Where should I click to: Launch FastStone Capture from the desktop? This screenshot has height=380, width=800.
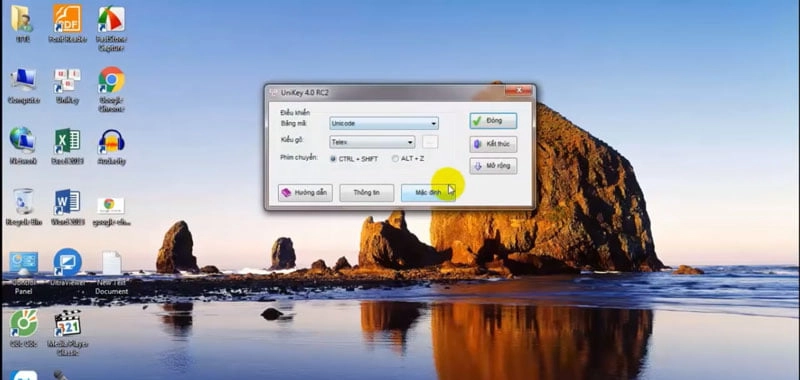tap(111, 27)
